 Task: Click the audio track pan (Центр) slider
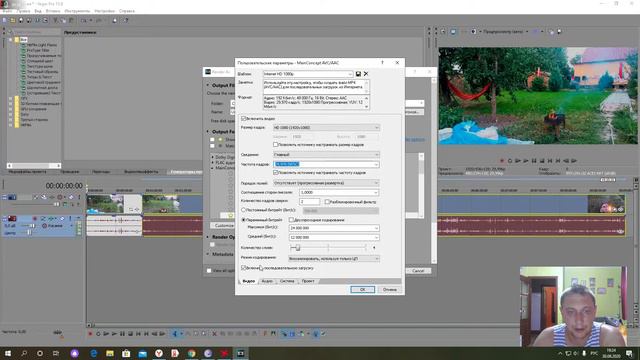28,233
